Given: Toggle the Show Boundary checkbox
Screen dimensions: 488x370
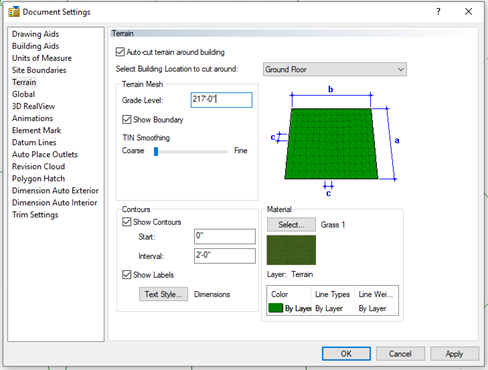Looking at the screenshot, I should click(x=127, y=119).
